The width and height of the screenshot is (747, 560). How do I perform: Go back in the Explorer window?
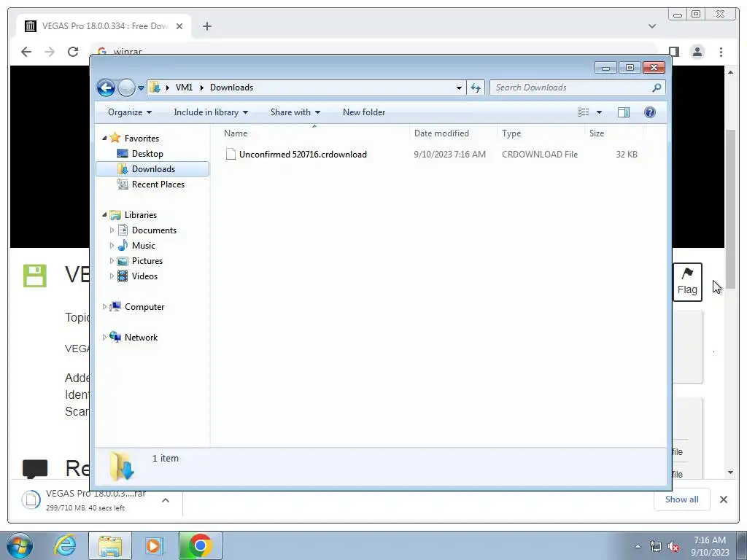[x=106, y=87]
